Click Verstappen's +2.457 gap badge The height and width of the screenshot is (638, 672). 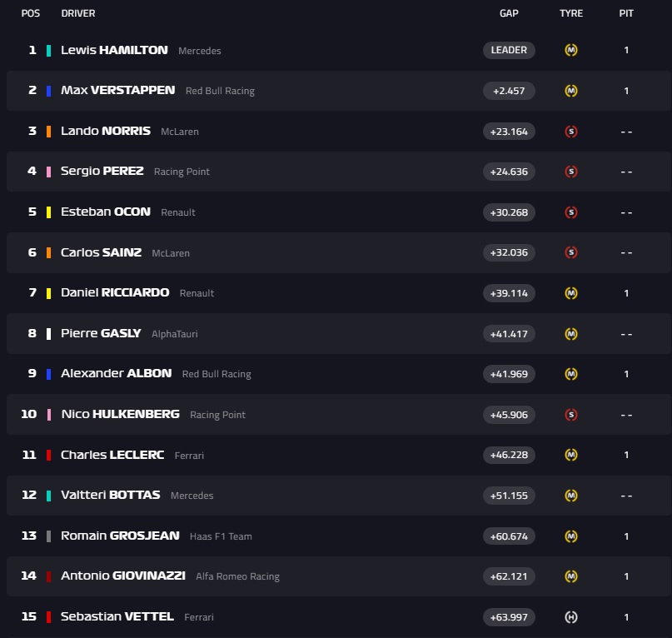[509, 91]
